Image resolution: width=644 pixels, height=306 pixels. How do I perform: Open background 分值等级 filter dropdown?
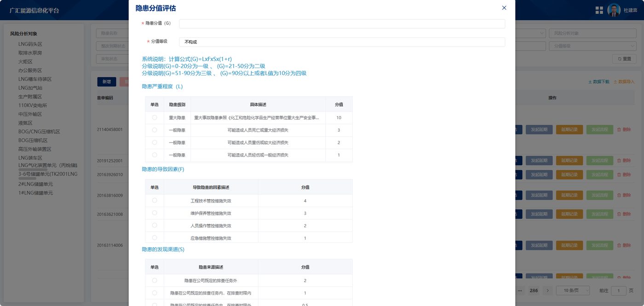click(592, 46)
